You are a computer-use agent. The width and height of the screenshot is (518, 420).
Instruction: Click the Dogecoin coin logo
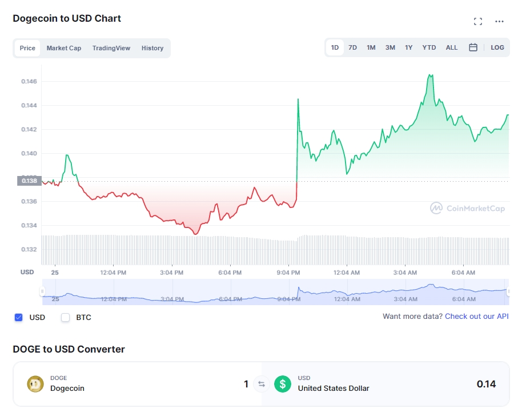[x=35, y=384]
